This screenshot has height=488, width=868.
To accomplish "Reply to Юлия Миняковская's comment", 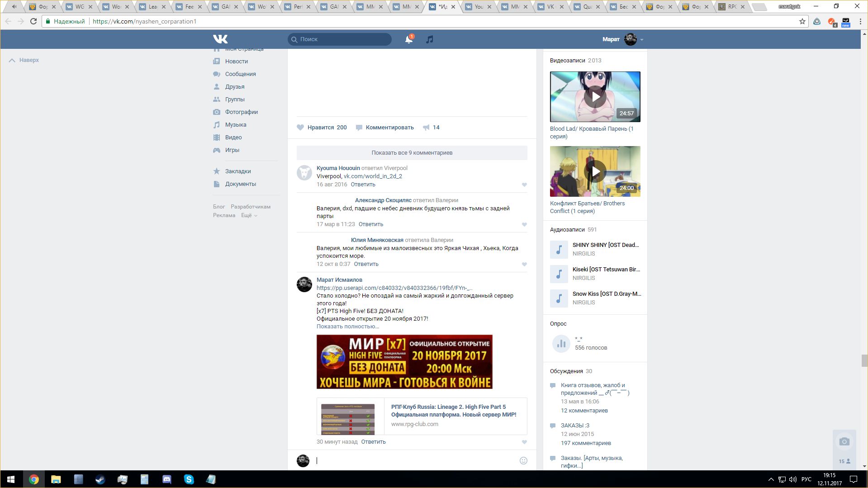I will pyautogui.click(x=366, y=264).
